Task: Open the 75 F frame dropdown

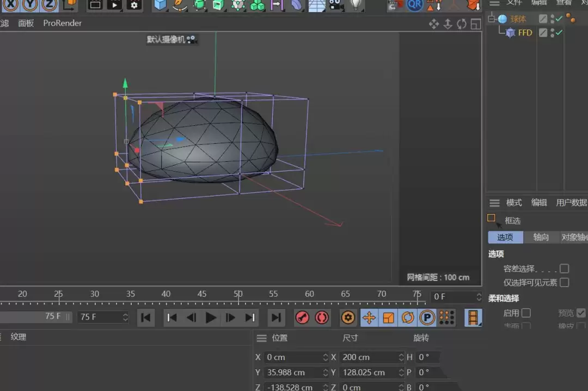Action: coord(124,317)
